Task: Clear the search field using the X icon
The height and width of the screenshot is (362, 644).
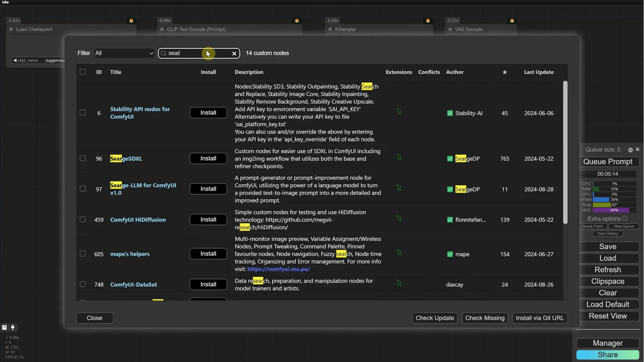Action: pos(234,53)
